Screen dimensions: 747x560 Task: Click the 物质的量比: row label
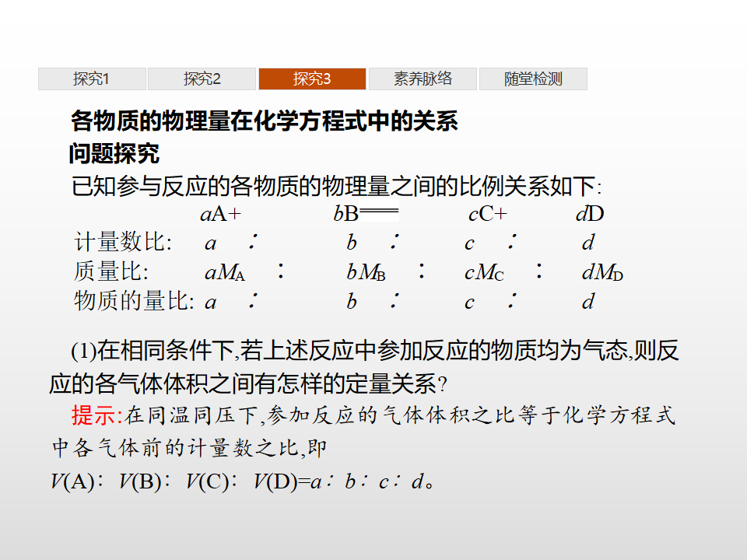click(x=134, y=301)
